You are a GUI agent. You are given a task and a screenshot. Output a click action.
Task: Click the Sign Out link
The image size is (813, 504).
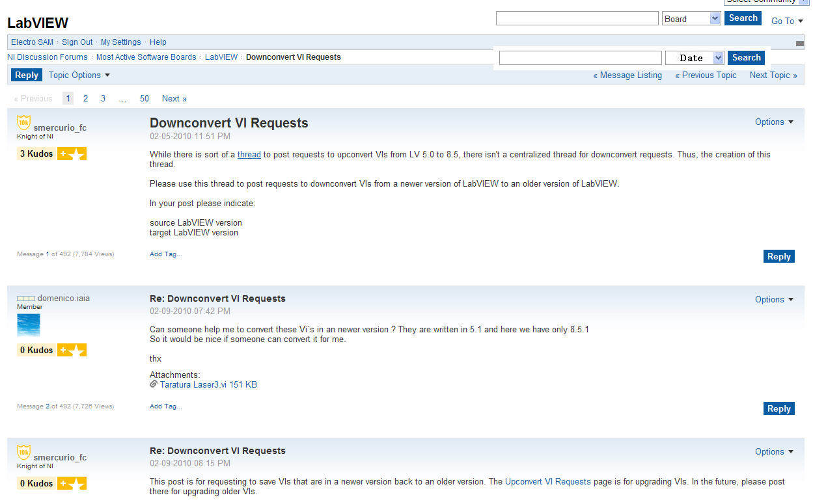pyautogui.click(x=77, y=42)
